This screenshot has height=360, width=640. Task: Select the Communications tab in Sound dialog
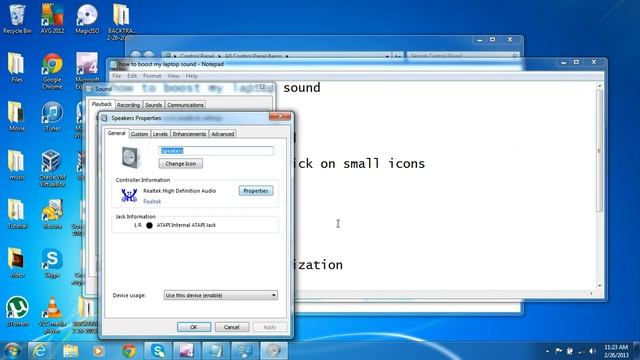185,105
